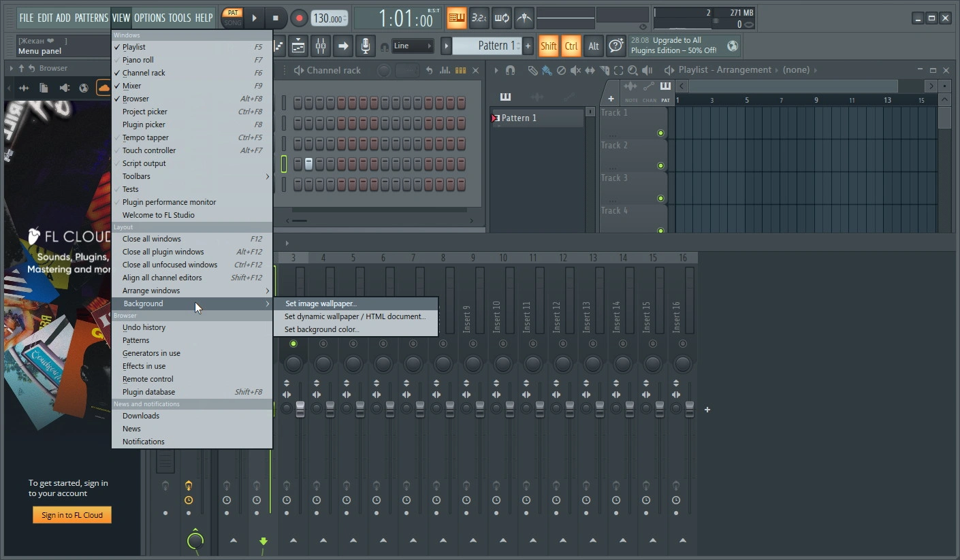
Task: Open the FILE menu
Action: coord(27,18)
